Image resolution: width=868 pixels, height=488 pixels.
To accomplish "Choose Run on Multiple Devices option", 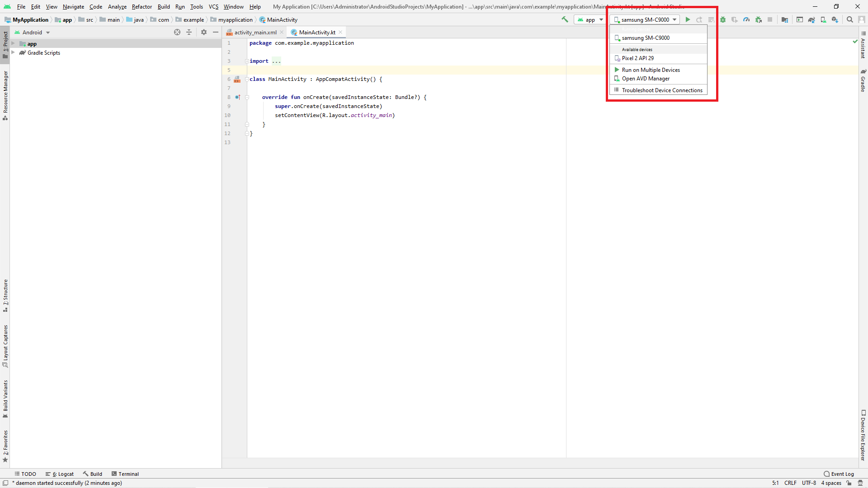I will coord(651,70).
